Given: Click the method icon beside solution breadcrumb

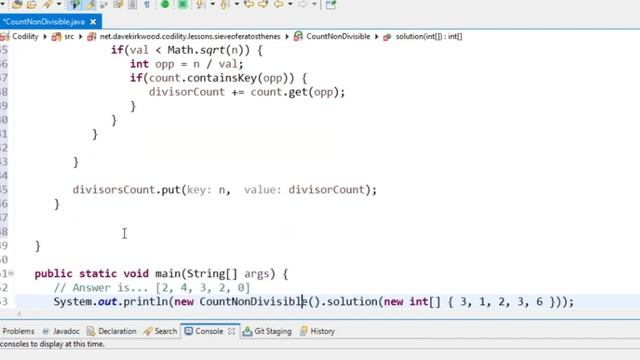Looking at the screenshot, I should pyautogui.click(x=387, y=37).
